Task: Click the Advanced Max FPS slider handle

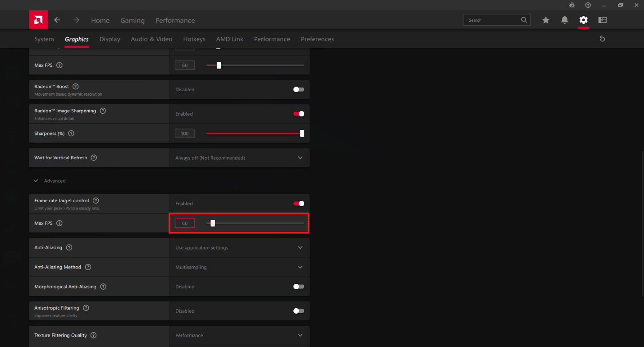Action: pos(213,223)
